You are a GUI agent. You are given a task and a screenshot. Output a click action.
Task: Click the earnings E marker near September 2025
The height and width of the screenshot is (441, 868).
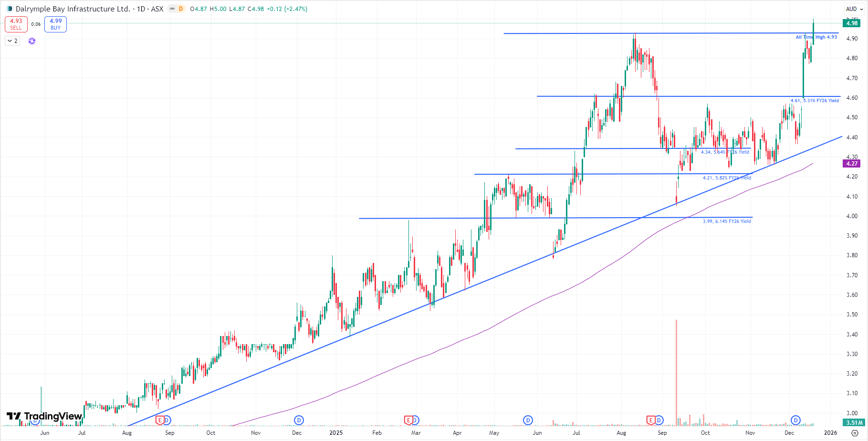tap(651, 420)
